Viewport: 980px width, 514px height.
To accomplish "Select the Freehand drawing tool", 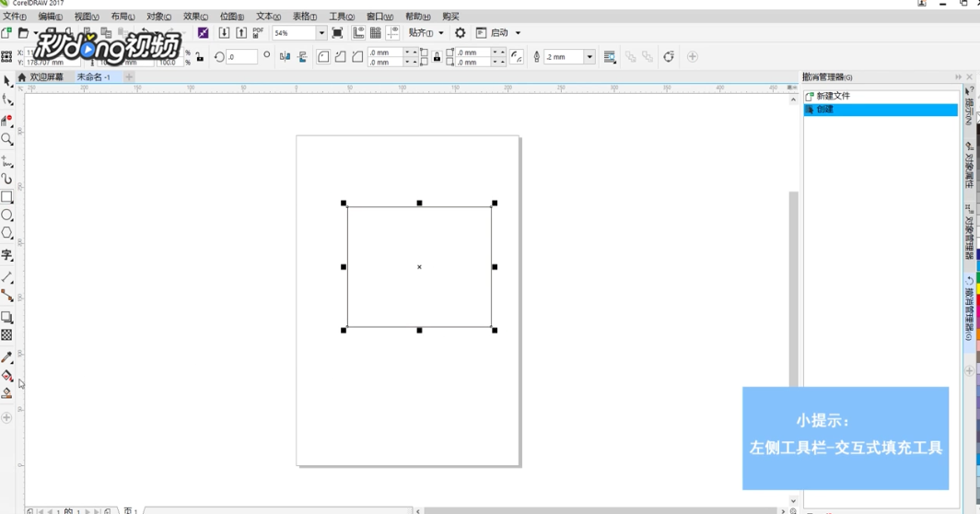I will (6, 161).
